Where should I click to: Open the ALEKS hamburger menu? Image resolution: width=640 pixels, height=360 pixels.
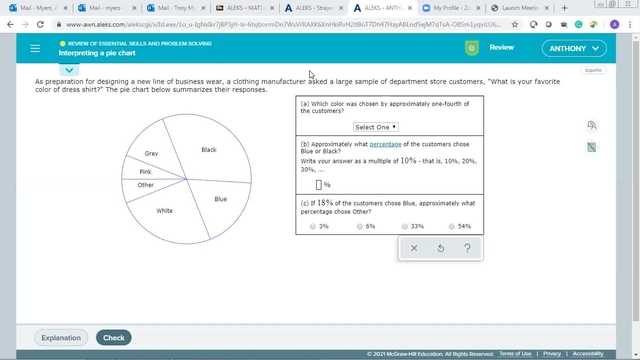(x=35, y=49)
